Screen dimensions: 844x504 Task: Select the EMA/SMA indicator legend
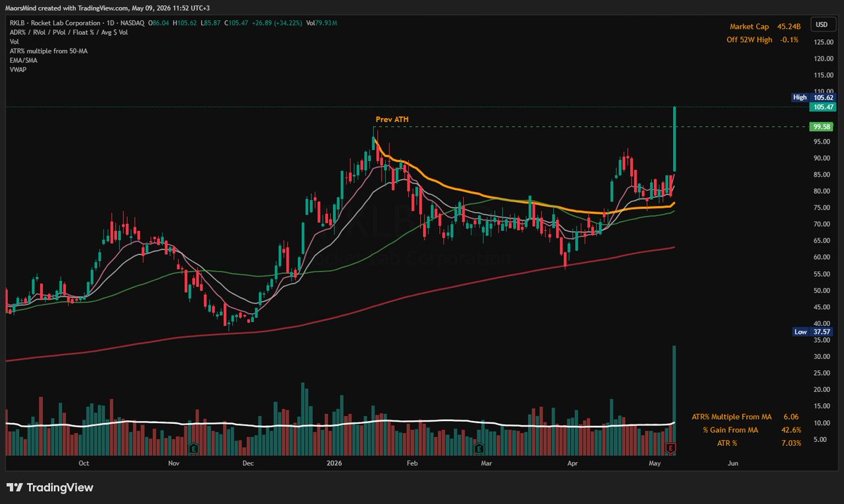[x=23, y=61]
